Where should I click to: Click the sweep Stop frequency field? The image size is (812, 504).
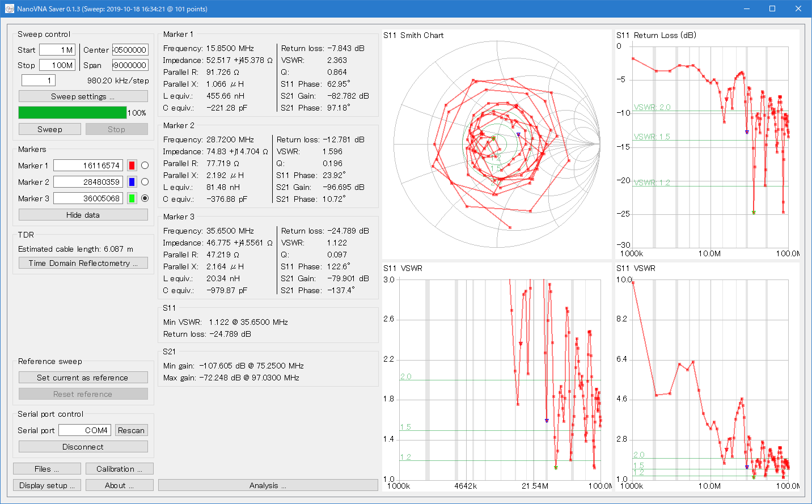pyautogui.click(x=57, y=65)
